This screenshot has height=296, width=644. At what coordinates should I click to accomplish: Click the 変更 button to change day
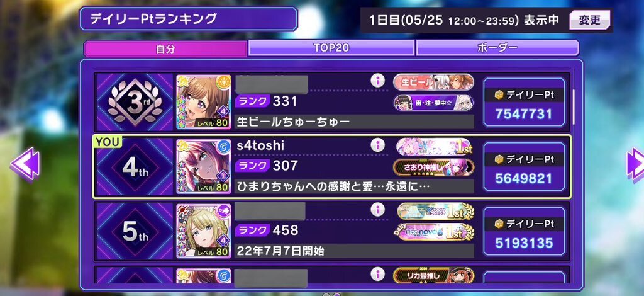589,20
